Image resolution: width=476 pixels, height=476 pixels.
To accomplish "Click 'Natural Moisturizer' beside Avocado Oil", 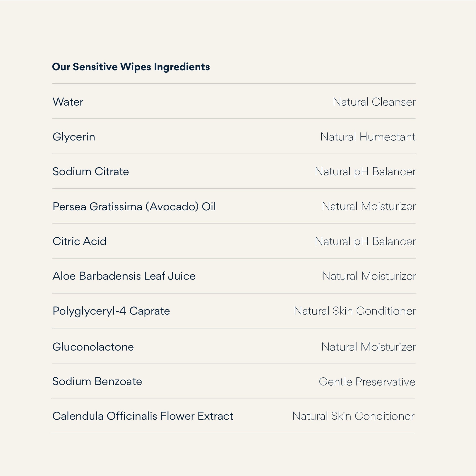I will (x=369, y=206).
